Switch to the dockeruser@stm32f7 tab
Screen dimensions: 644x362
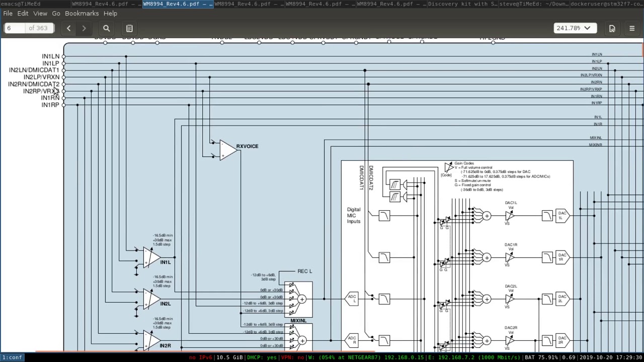click(607, 4)
